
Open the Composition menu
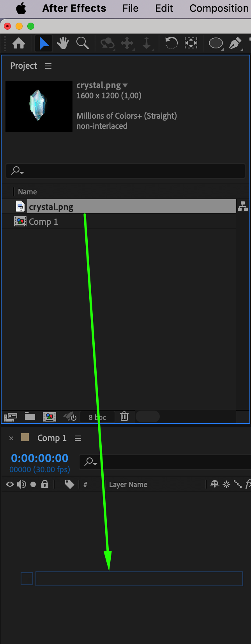[x=219, y=8]
